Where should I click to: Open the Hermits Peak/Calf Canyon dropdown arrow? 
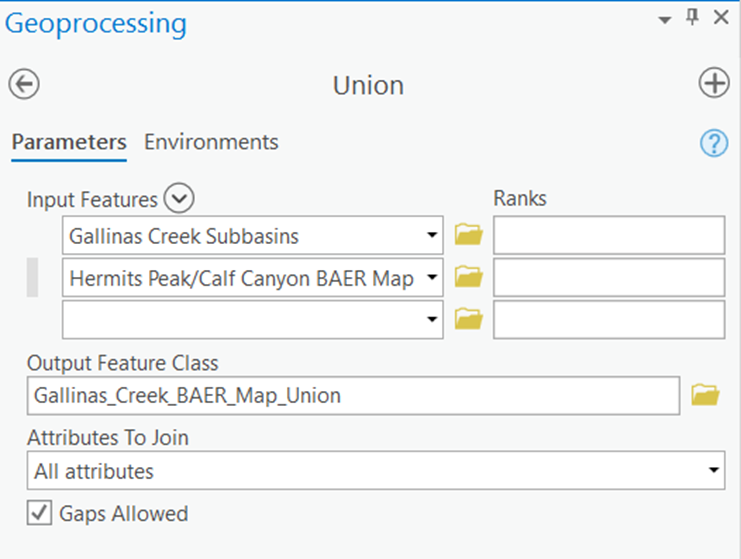[x=431, y=279]
